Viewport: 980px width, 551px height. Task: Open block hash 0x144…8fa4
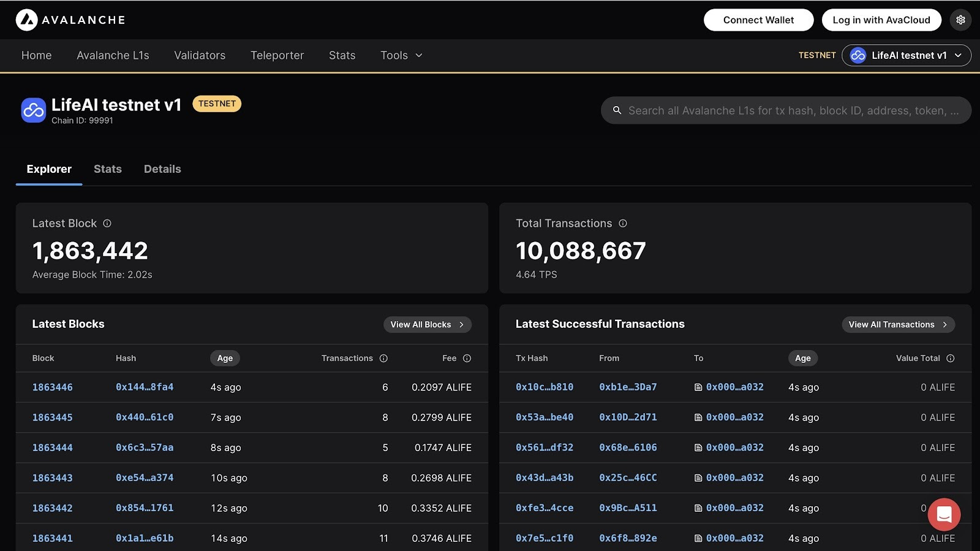click(145, 387)
